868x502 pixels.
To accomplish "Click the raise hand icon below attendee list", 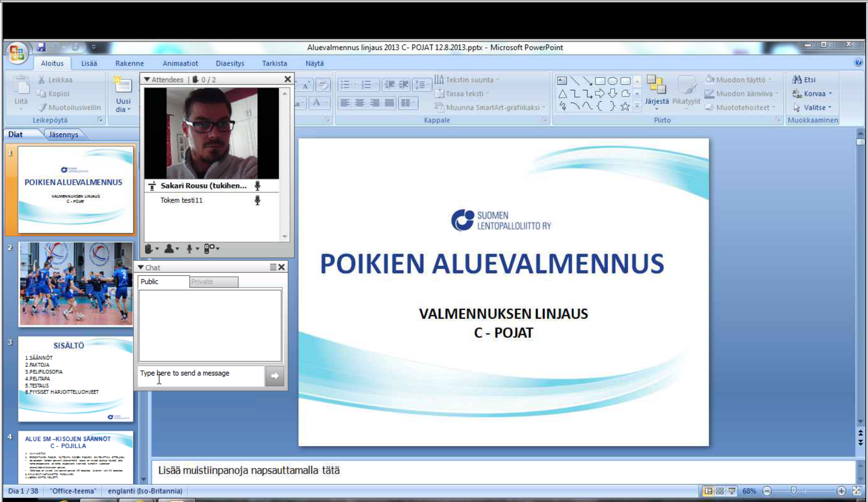I will [149, 249].
